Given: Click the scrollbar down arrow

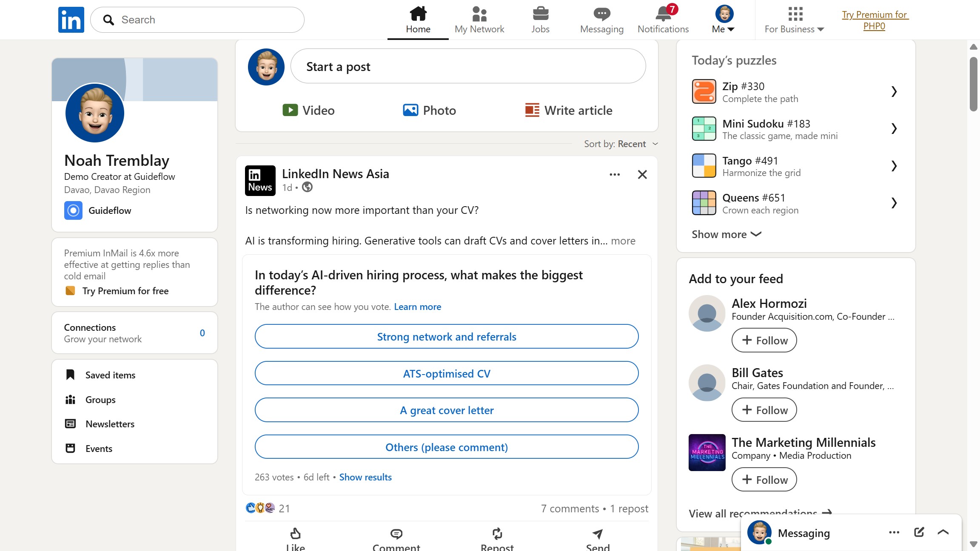Looking at the screenshot, I should coord(974,544).
